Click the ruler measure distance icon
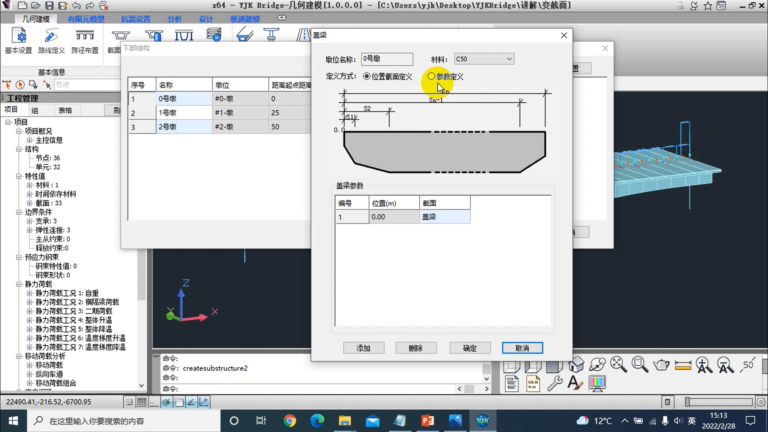The width and height of the screenshot is (768, 432). tap(683, 364)
